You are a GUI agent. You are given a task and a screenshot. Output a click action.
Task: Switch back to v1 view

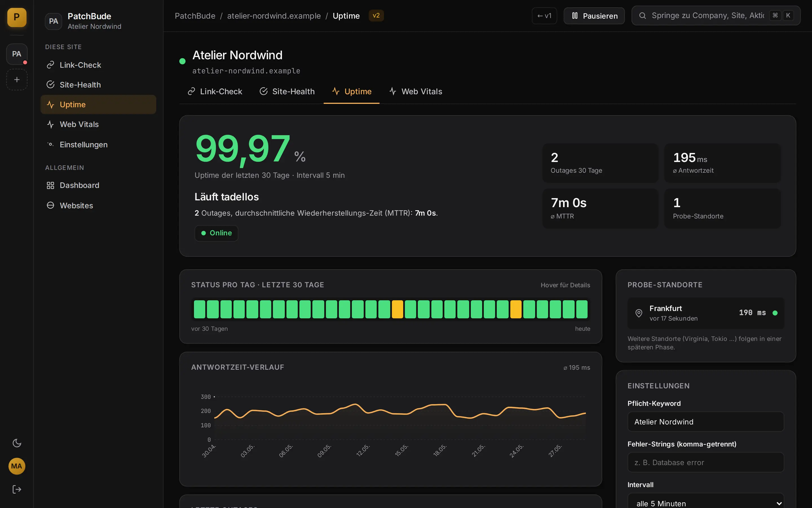544,16
